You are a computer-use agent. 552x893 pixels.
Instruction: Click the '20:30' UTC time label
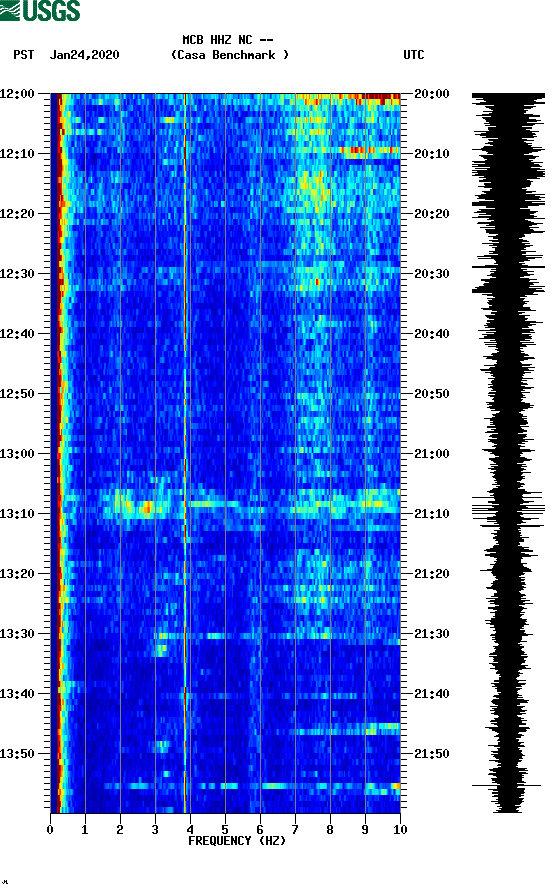pos(432,273)
